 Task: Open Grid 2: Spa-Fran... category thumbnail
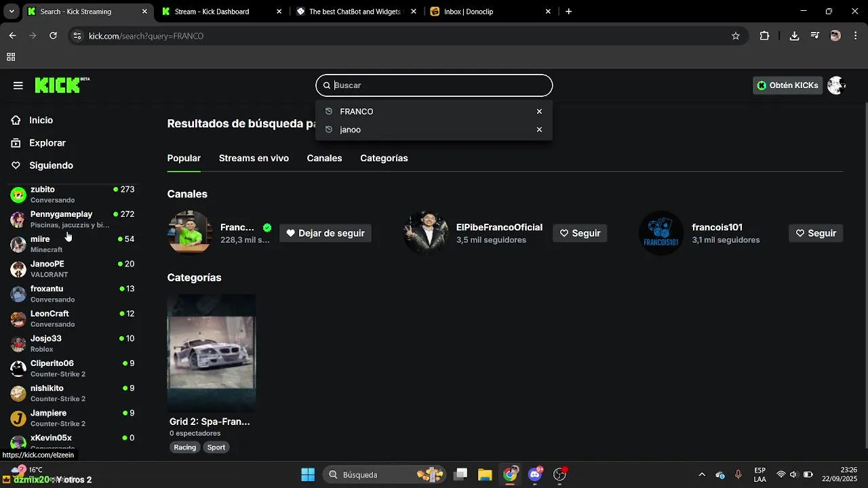tap(212, 353)
